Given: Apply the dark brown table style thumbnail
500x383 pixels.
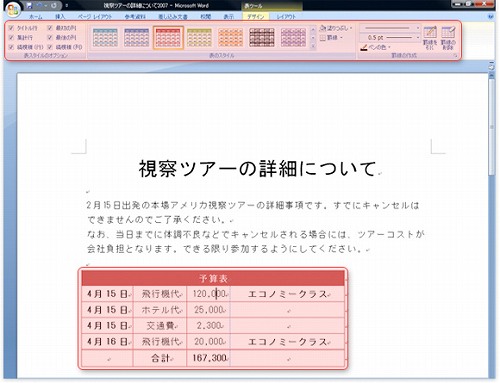Looking at the screenshot, I should coord(262,37).
